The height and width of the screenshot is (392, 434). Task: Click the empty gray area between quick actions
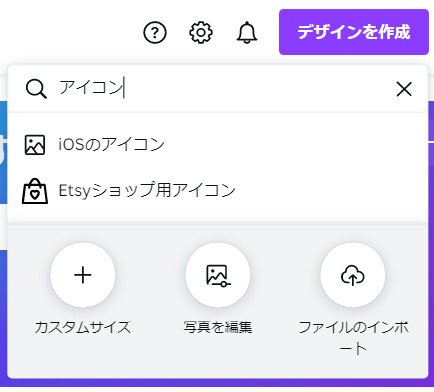[150, 275]
